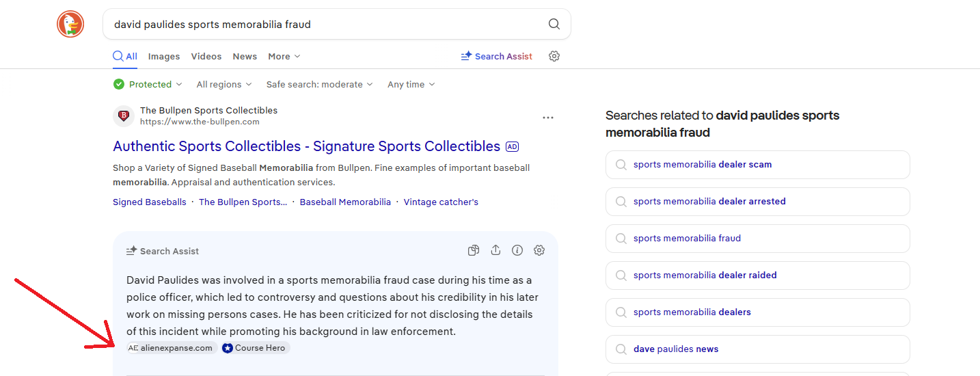The width and height of the screenshot is (980, 376).
Task: Open Search Assist gear settings icon
Action: coord(539,250)
